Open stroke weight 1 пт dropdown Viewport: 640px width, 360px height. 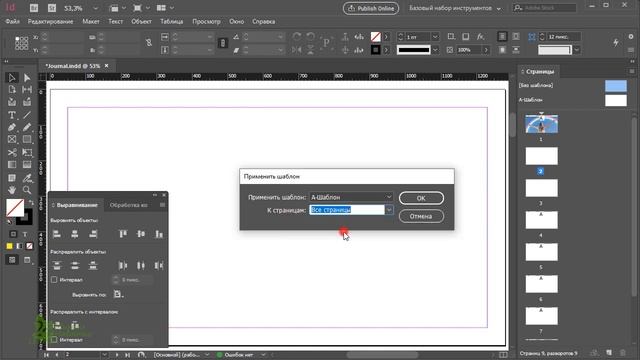(435, 37)
